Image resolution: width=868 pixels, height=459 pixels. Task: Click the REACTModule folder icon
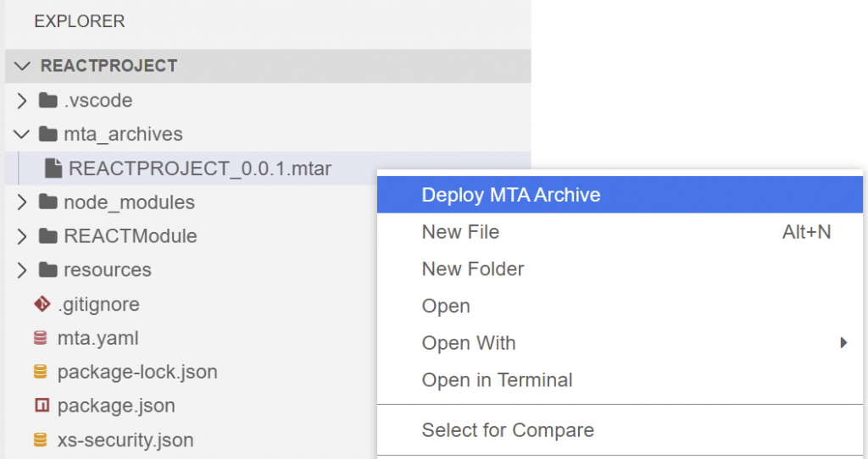pos(48,236)
